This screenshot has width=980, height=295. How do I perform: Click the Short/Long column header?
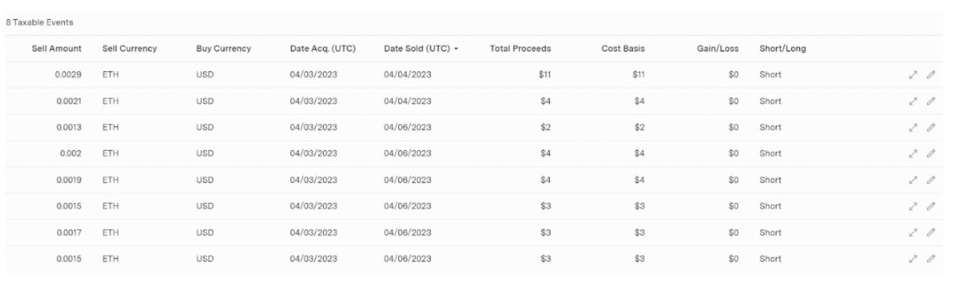[782, 49]
